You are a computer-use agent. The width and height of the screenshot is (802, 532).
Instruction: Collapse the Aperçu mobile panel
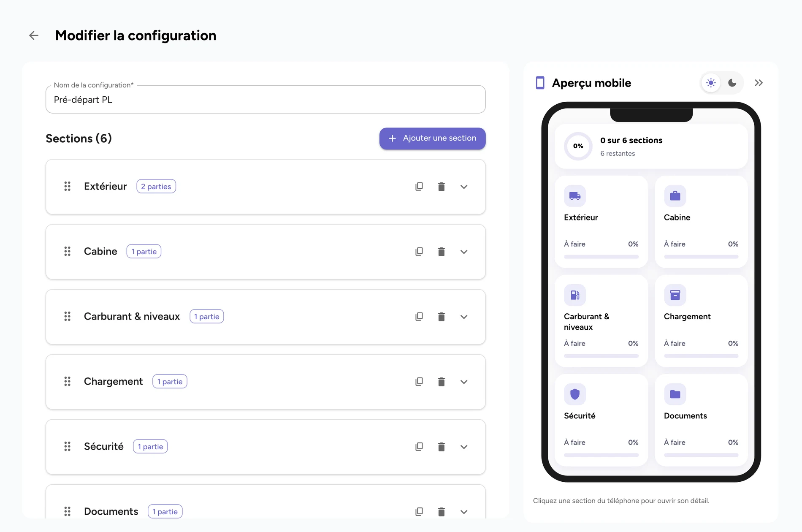coord(759,83)
